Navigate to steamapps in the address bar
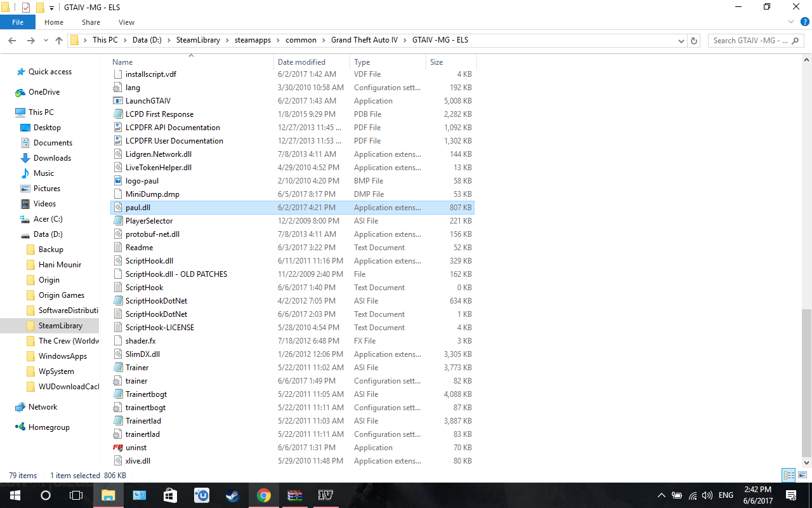Screen dimensions: 812x508 (x=252, y=40)
